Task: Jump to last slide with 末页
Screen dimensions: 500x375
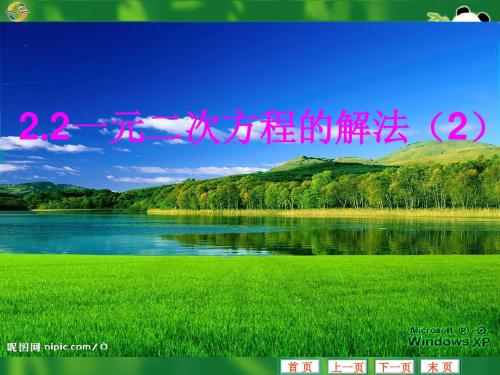Action: pos(440,367)
